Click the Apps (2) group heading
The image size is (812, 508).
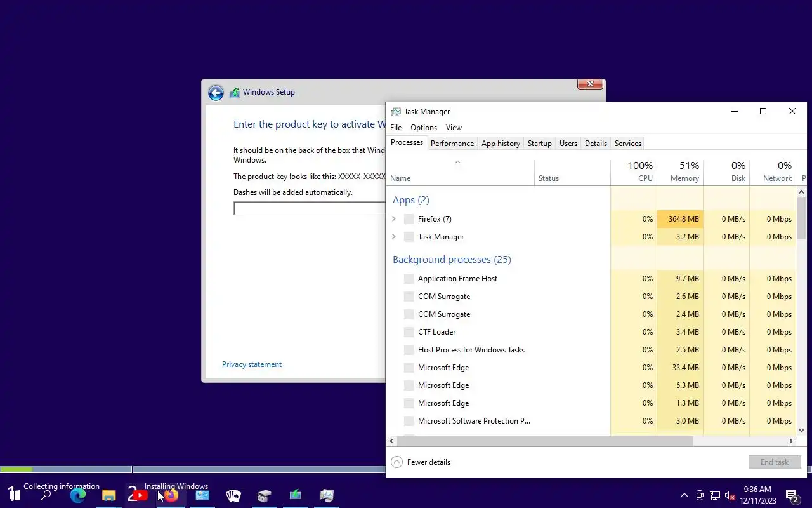(411, 200)
